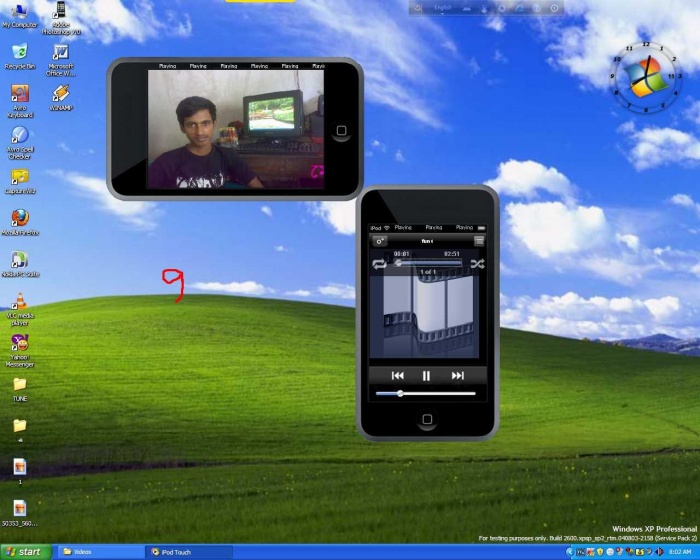The width and height of the screenshot is (700, 560).
Task: Launch Avro Keyboard shortcut
Action: pyautogui.click(x=20, y=101)
